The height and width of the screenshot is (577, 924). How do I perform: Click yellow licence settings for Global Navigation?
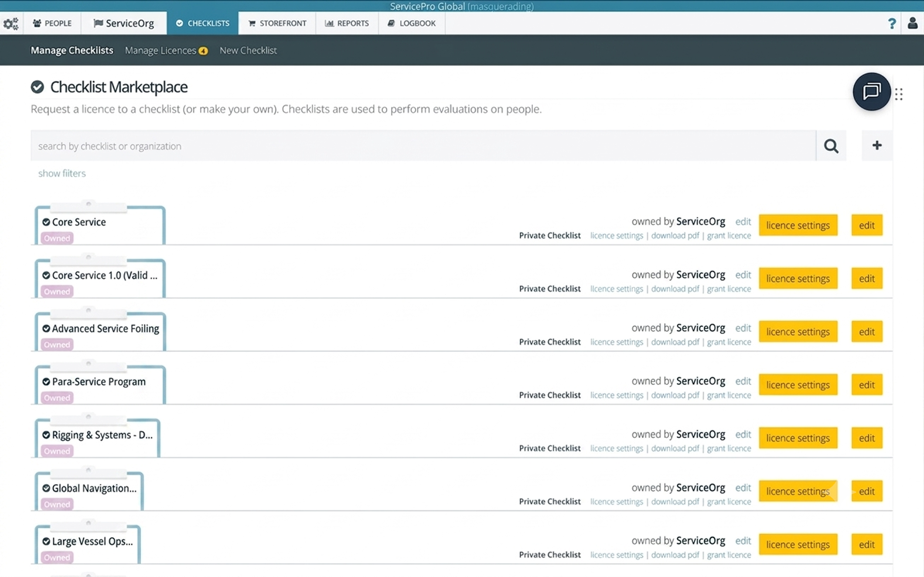pyautogui.click(x=798, y=492)
